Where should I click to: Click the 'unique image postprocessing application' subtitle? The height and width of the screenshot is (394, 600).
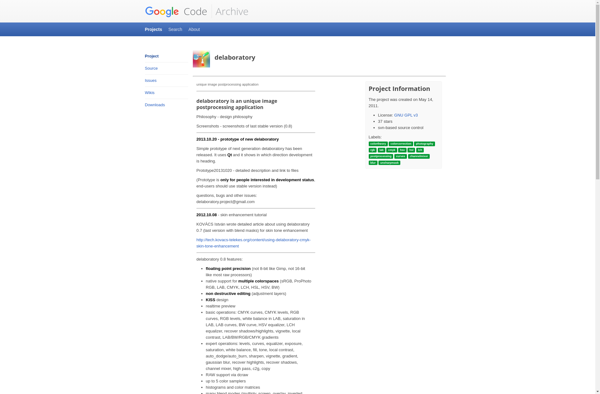(227, 85)
